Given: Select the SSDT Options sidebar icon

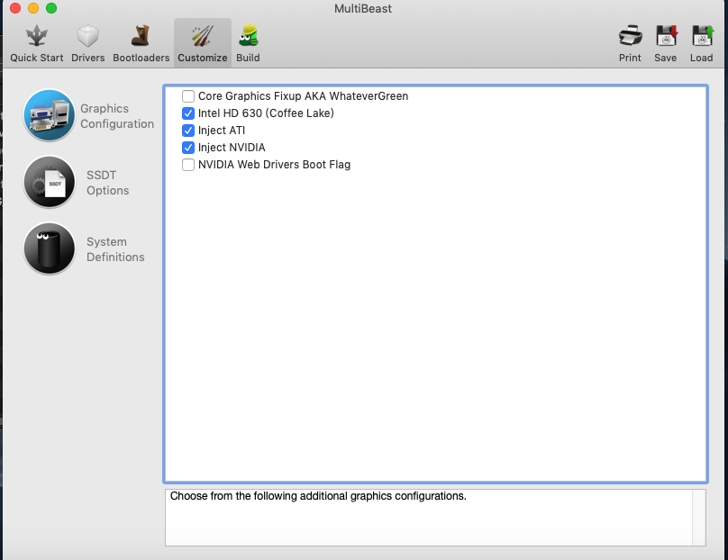Looking at the screenshot, I should (x=50, y=182).
